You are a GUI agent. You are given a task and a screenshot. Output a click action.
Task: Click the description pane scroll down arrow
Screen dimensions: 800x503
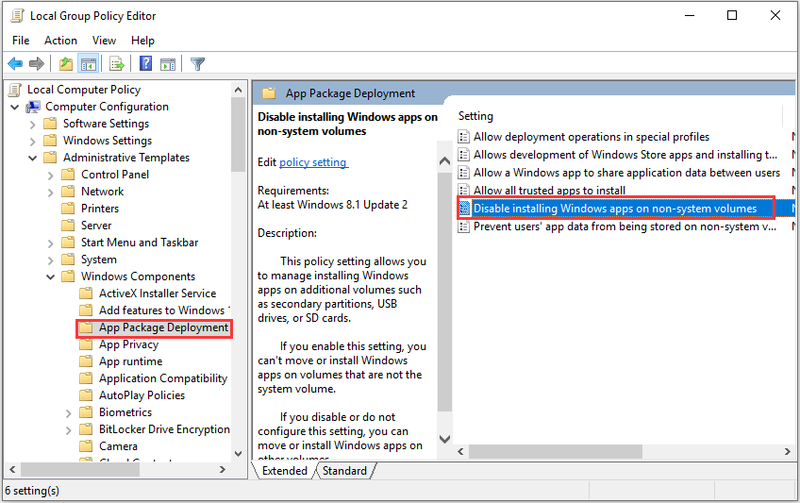point(444,439)
